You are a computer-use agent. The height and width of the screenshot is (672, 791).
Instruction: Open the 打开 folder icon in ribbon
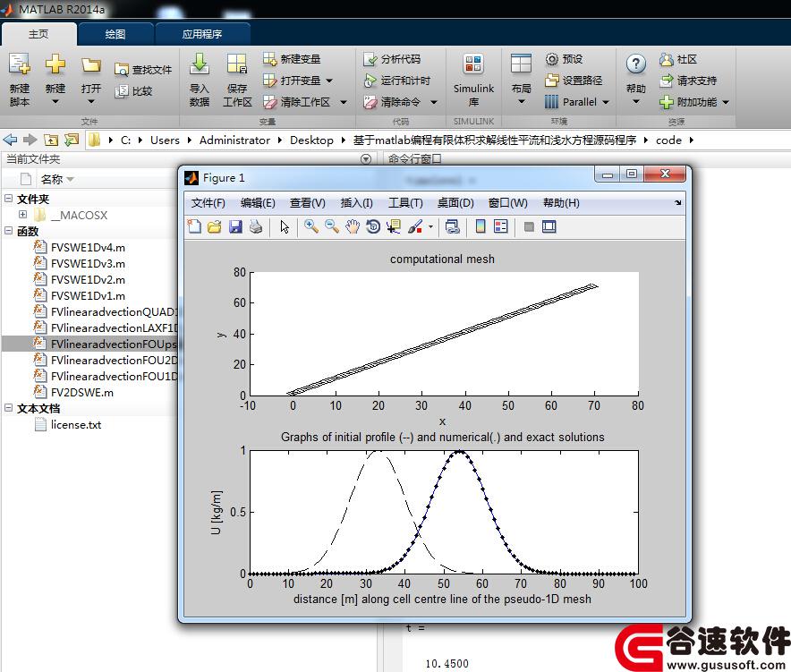tap(90, 65)
